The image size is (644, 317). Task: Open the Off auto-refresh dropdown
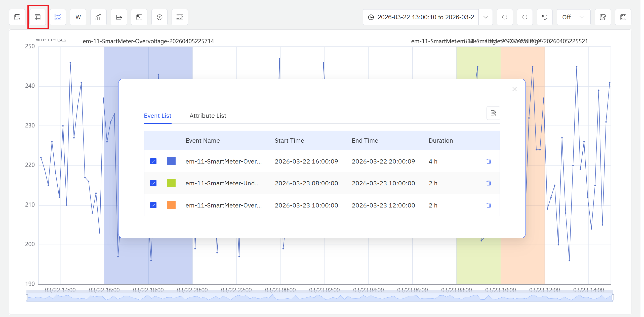click(x=573, y=17)
